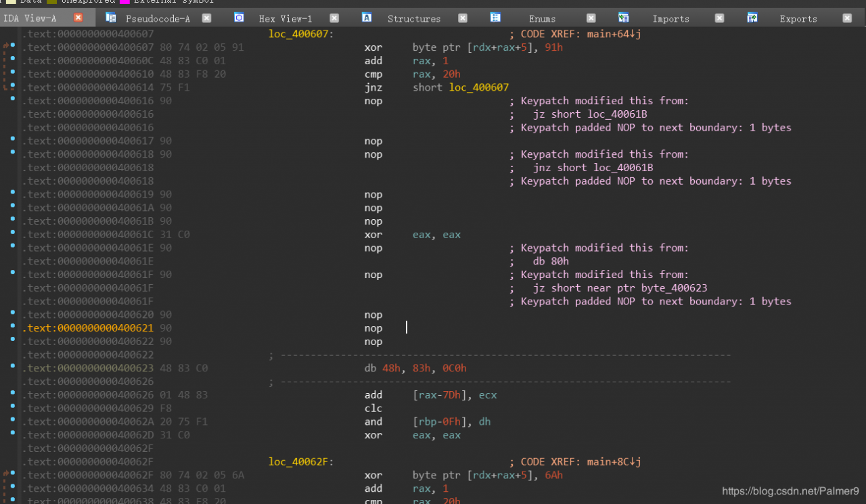Click the Structures tab icon
Viewport: 866px width, 504px height.
pyautogui.click(x=367, y=18)
